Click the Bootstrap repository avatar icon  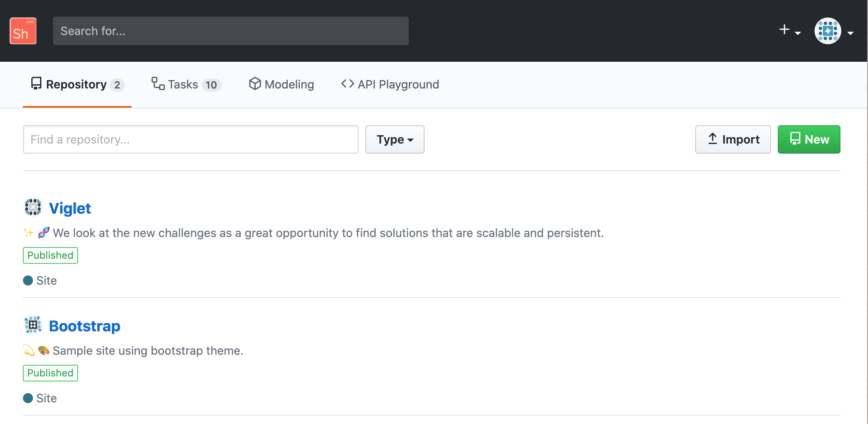[33, 325]
